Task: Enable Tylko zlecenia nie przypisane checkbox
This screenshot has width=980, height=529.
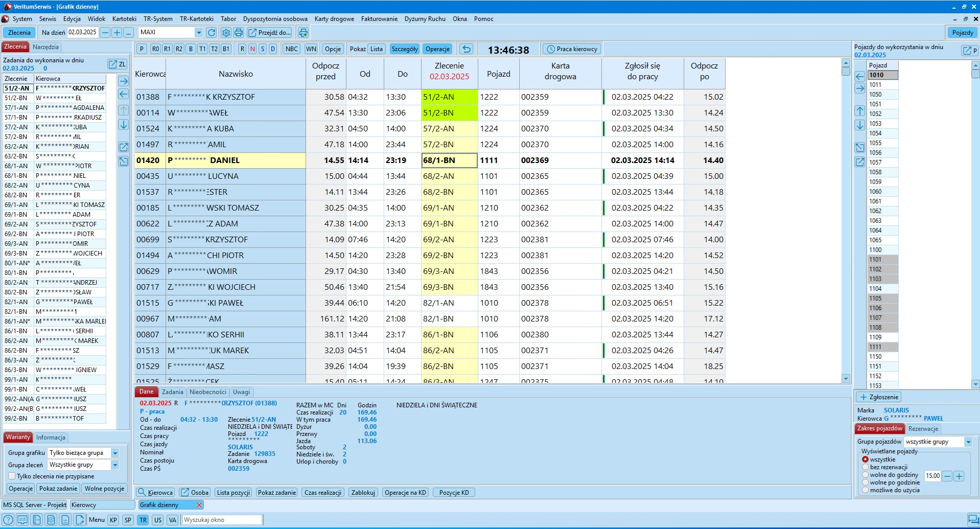Action: pyautogui.click(x=12, y=476)
